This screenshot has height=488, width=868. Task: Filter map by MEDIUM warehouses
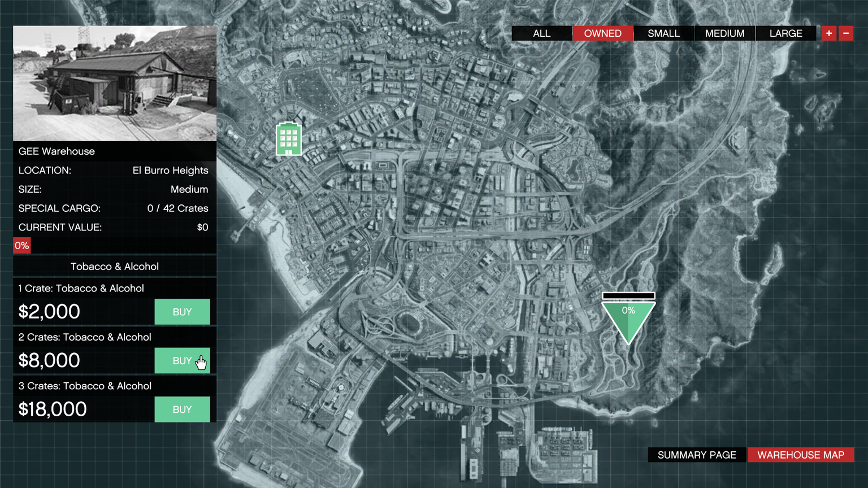(x=724, y=33)
